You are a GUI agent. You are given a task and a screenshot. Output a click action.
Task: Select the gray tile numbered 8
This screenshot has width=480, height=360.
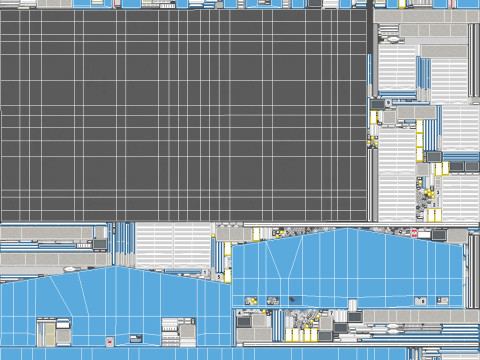coord(421,301)
